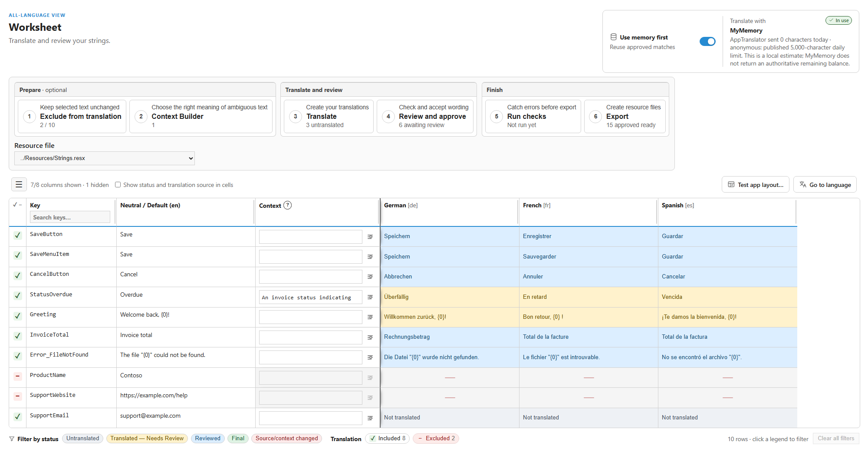Enable Show status and translation source checkbox
Viewport: 868px width, 455px height.
118,185
